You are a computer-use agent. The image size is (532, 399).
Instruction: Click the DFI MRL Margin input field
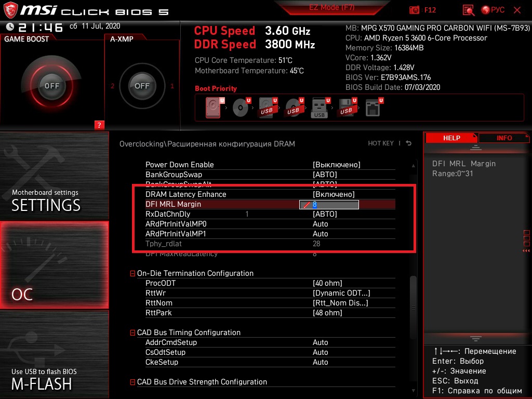329,205
